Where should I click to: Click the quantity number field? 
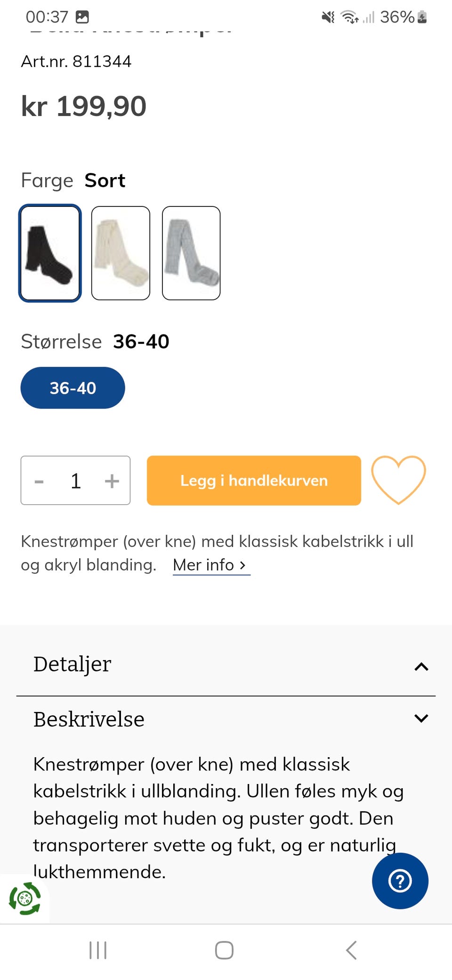click(x=76, y=481)
